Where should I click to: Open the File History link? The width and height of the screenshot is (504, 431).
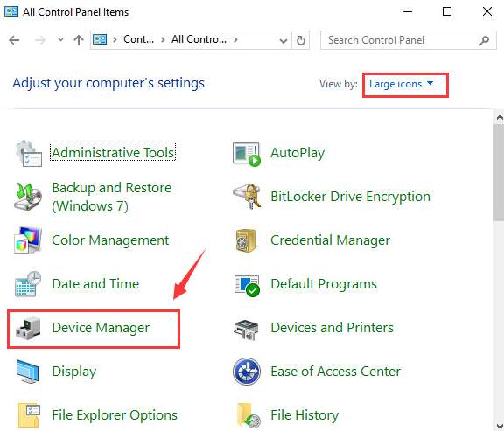304,415
